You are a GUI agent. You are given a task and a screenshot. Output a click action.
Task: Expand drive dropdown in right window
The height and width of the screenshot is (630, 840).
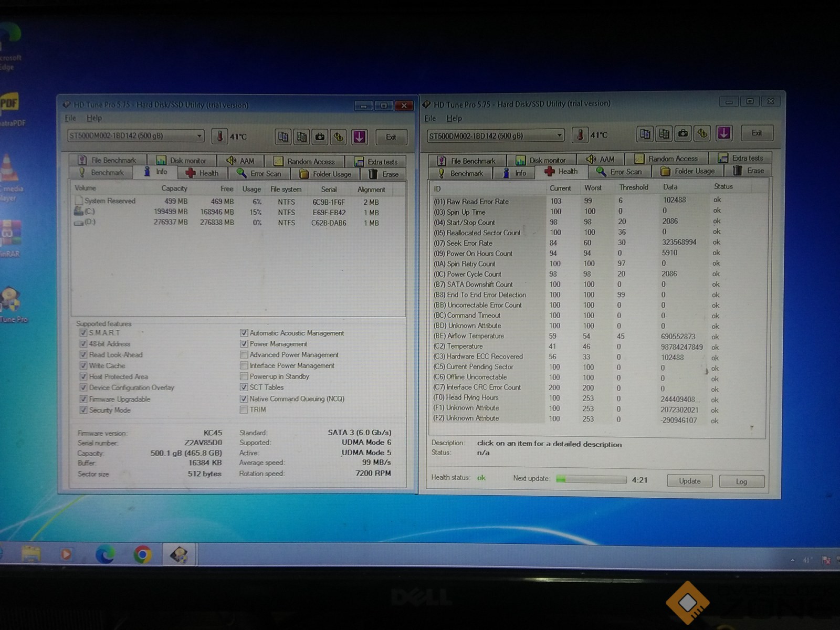559,135
